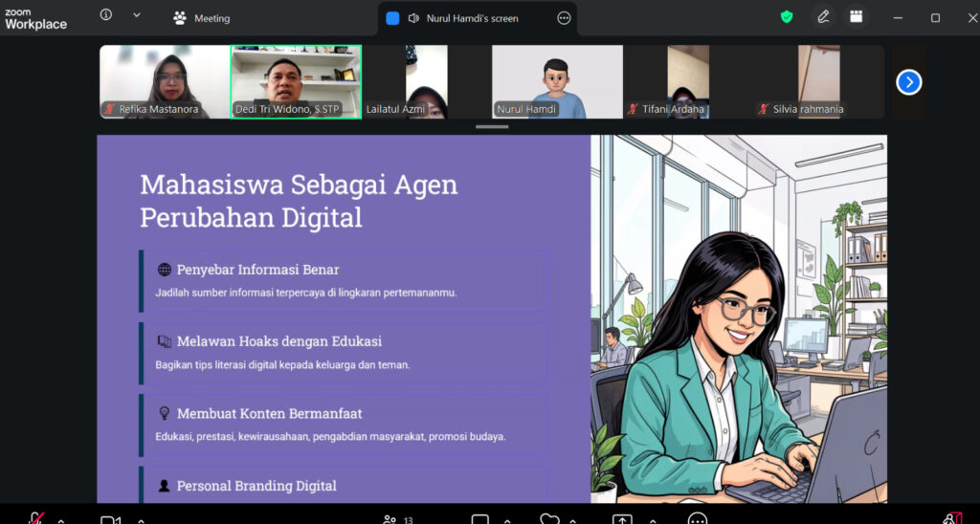980x524 pixels.
Task: Expand share options caret beside share screen
Action: [x=653, y=520]
